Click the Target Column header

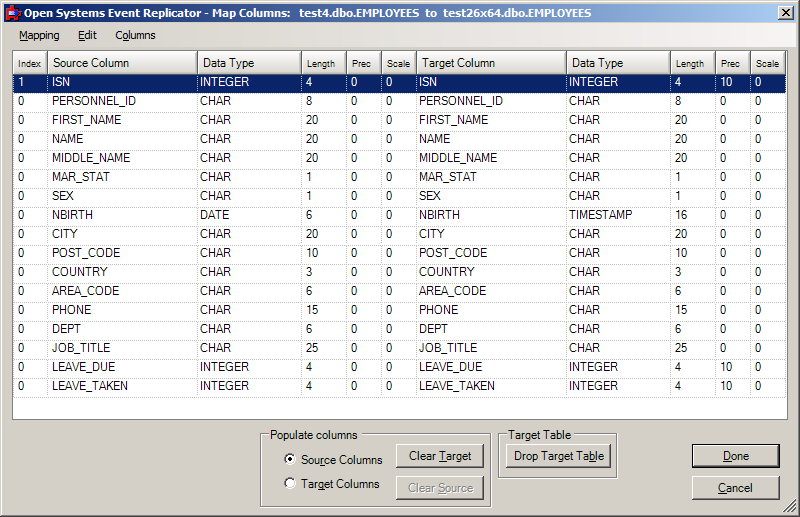click(491, 63)
